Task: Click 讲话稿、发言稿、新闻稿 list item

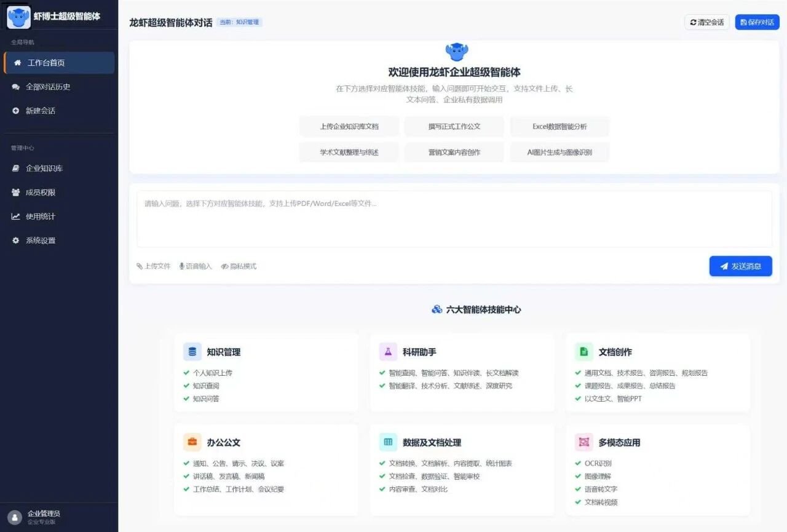Action: coord(229,476)
